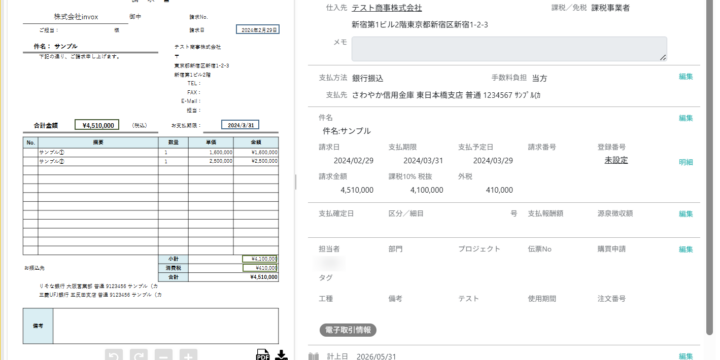Grab the resize handle of the メモ box
Image resolution: width=720 pixels, height=360 pixels.
point(663,57)
